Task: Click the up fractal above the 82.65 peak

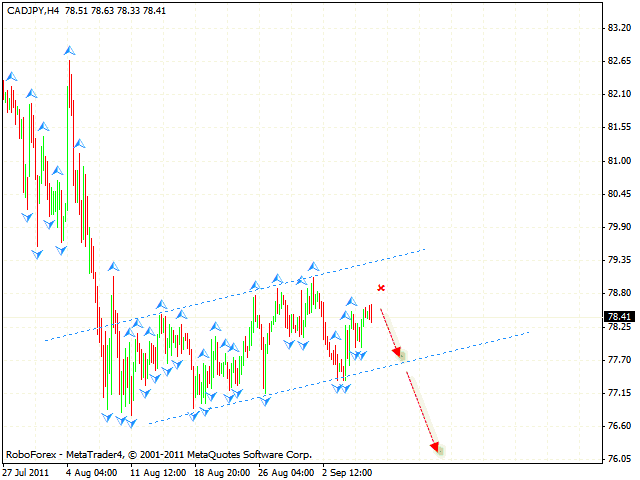Action: tap(69, 51)
